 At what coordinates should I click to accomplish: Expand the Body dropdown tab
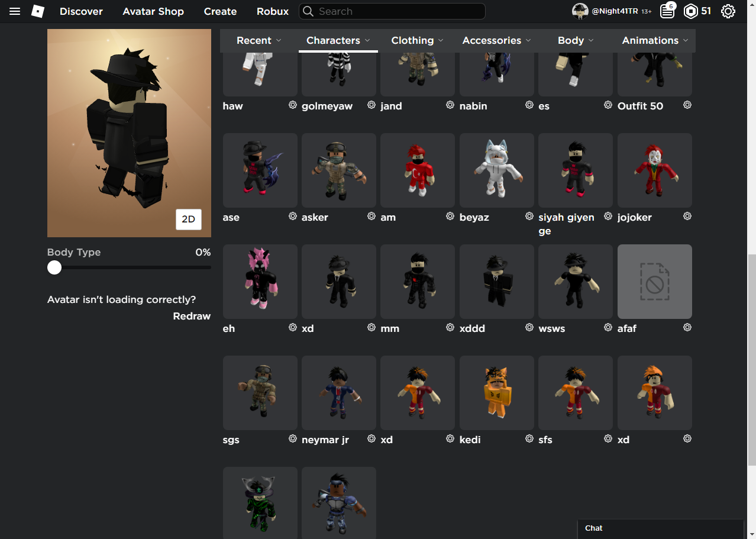(576, 40)
